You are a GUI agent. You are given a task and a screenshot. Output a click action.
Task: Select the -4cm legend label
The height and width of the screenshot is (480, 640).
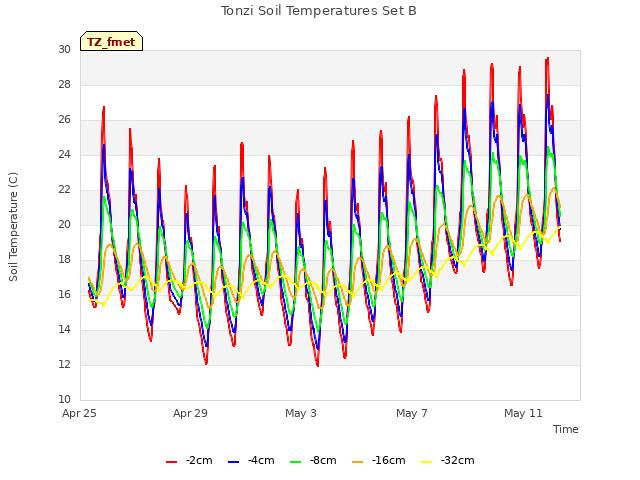tap(261, 461)
